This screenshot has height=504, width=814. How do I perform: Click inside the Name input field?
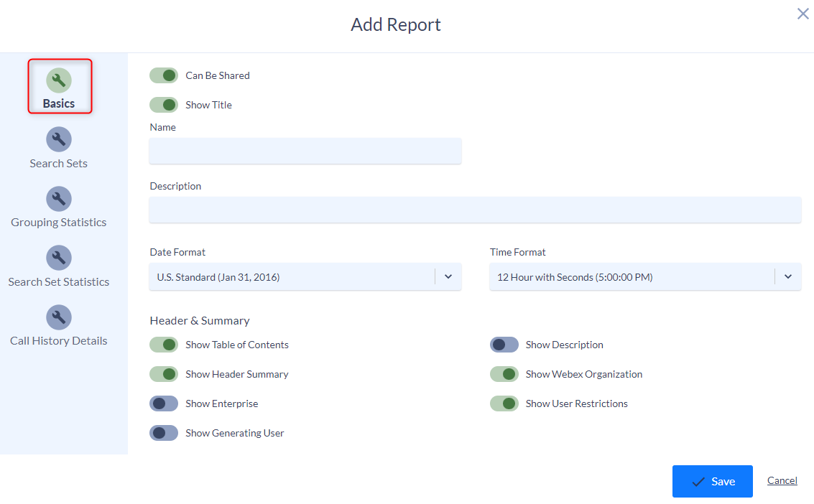305,151
